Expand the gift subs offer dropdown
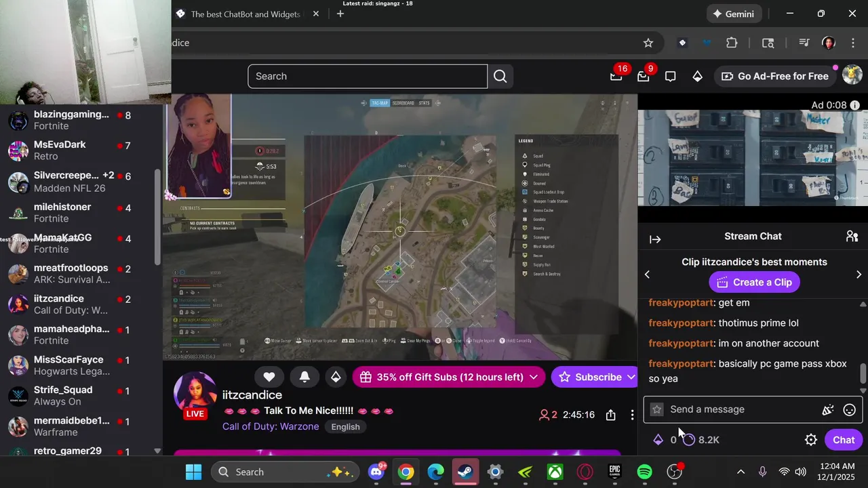This screenshot has height=488, width=868. point(534,377)
